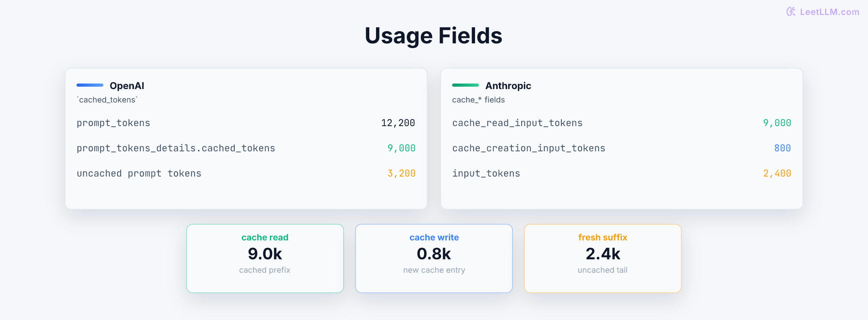The width and height of the screenshot is (868, 320).
Task: Click Anthropic's green 9,000 value
Action: tap(777, 123)
